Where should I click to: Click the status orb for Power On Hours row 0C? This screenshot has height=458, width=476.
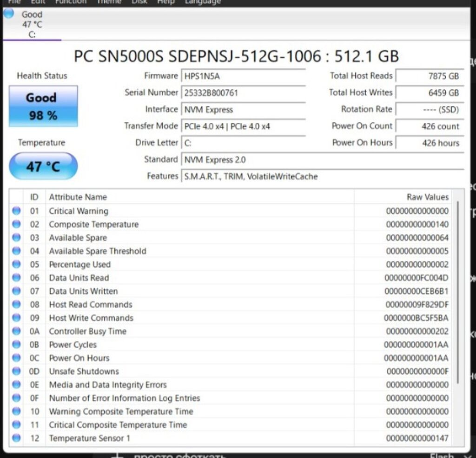click(x=16, y=358)
